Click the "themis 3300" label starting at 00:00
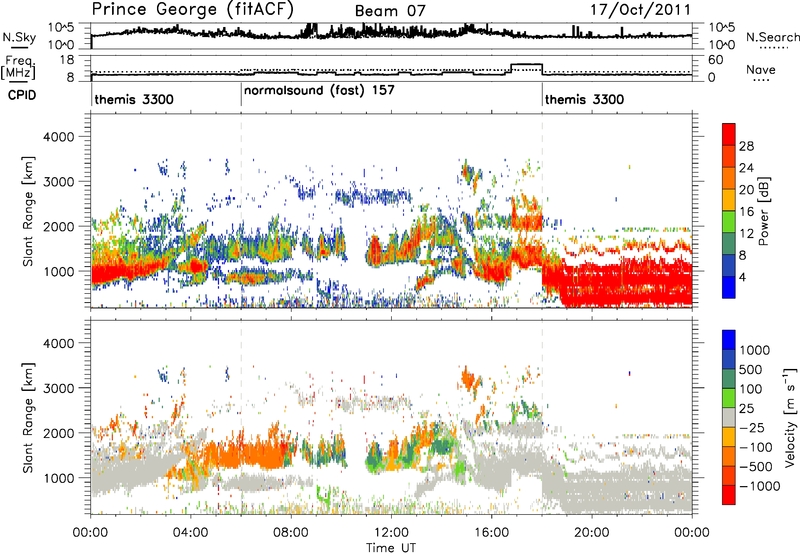Viewport: 800px width, 554px height. coord(134,99)
